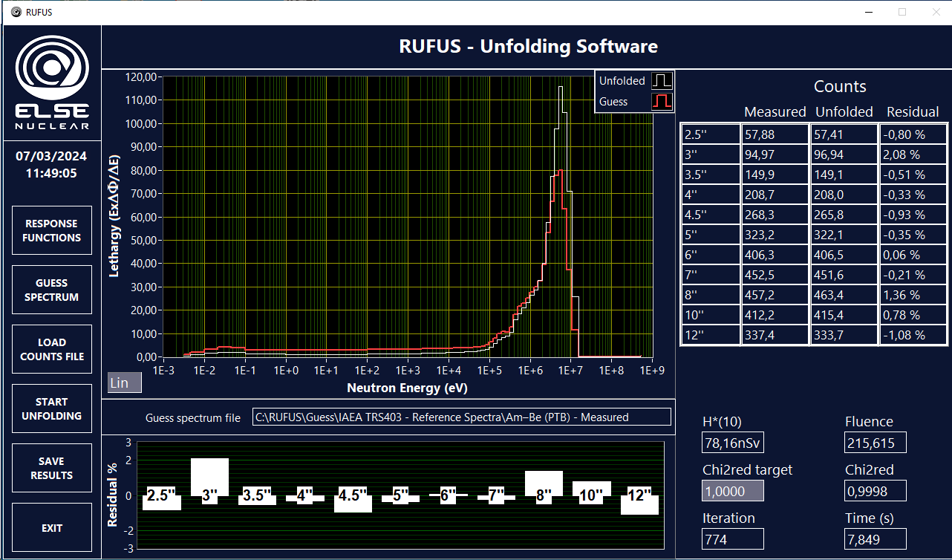Click the 12'' row residual percentage cell
The height and width of the screenshot is (560, 952).
point(913,335)
